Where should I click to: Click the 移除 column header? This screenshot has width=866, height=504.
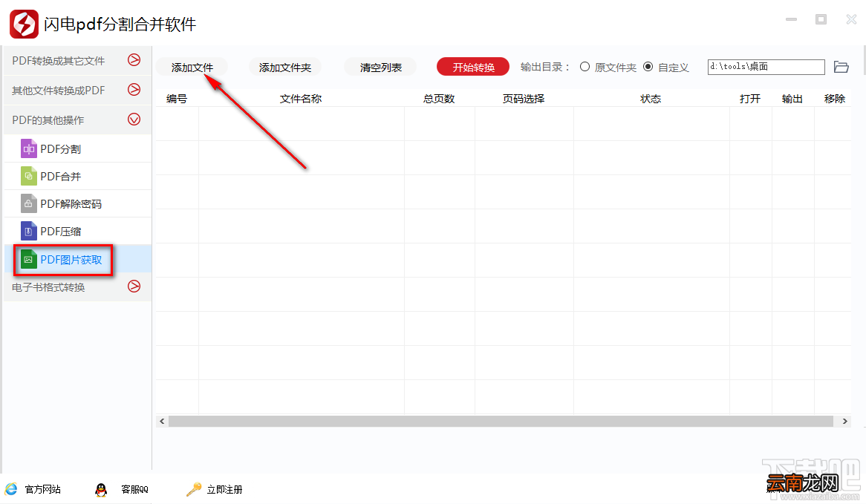click(835, 99)
